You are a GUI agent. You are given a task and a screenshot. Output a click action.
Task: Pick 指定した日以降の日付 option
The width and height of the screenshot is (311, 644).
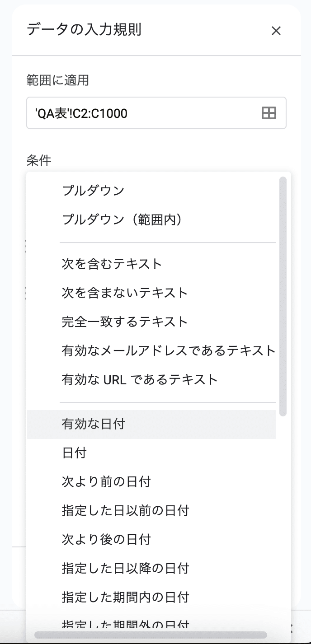(x=151, y=568)
